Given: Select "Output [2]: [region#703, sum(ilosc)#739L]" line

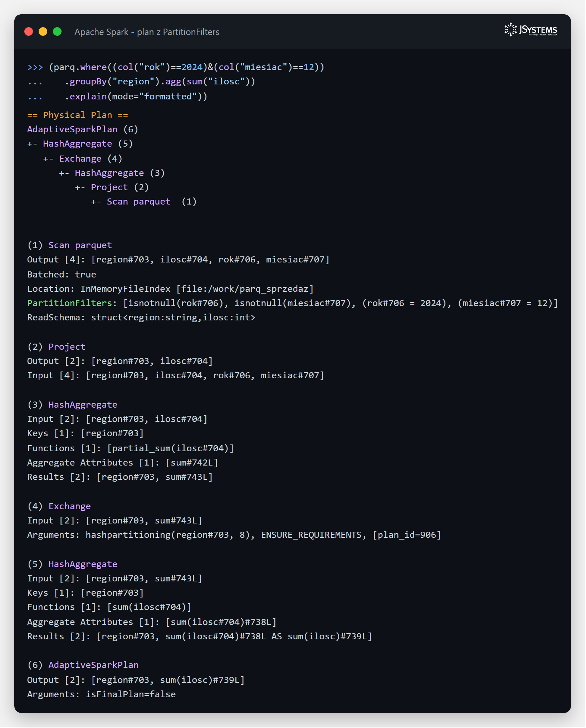Looking at the screenshot, I should pyautogui.click(x=136, y=680).
